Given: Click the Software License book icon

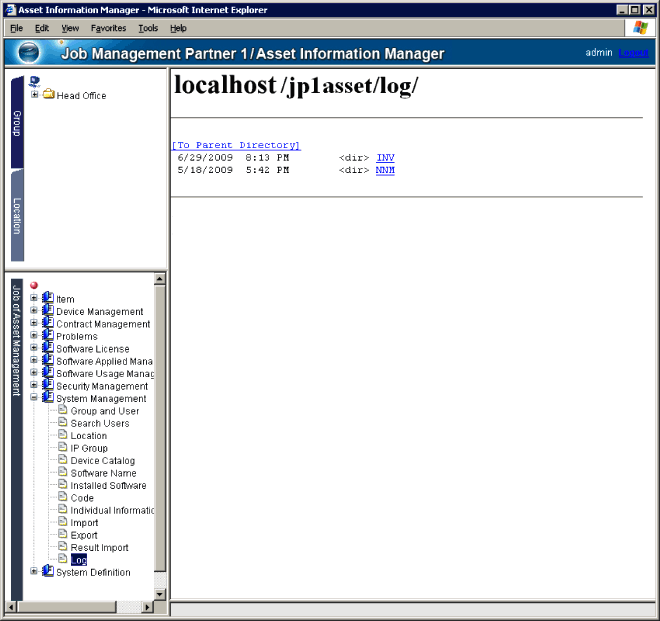Looking at the screenshot, I should coord(48,349).
